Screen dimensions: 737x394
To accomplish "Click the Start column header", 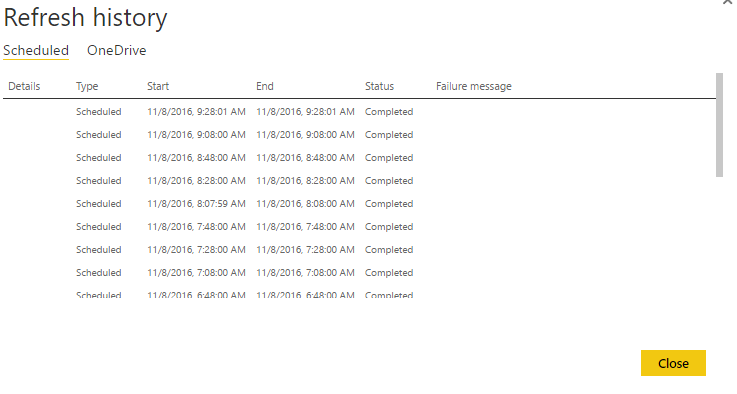I will [158, 87].
